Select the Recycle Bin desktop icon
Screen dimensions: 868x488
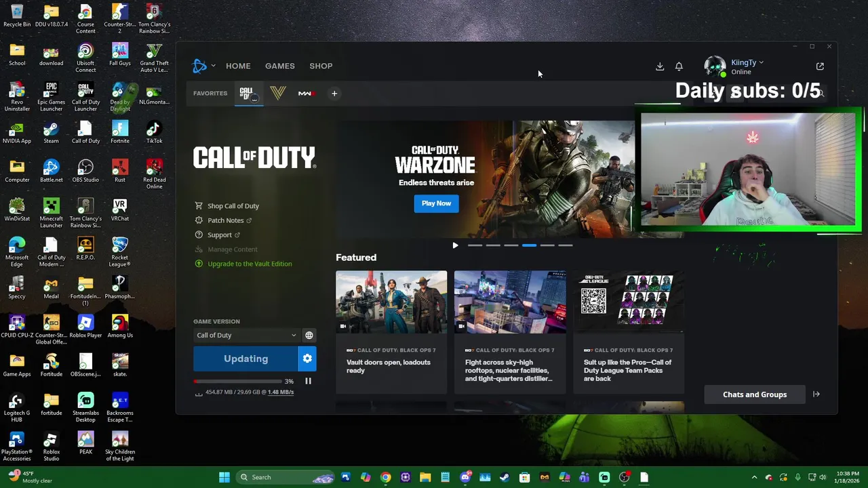[17, 16]
